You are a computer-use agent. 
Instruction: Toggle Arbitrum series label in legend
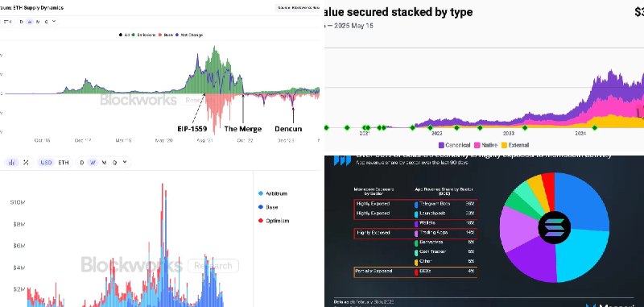click(x=276, y=193)
